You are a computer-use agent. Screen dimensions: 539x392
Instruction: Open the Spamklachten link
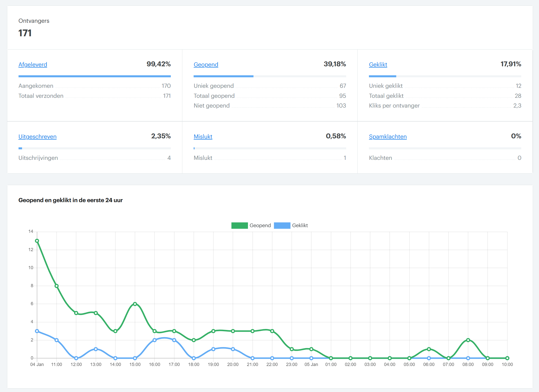[387, 137]
